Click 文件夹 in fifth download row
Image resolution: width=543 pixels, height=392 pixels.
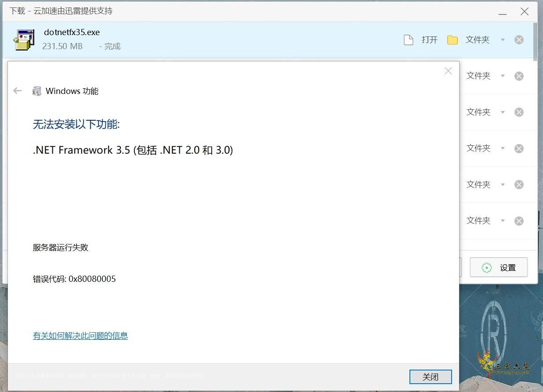[x=478, y=185]
